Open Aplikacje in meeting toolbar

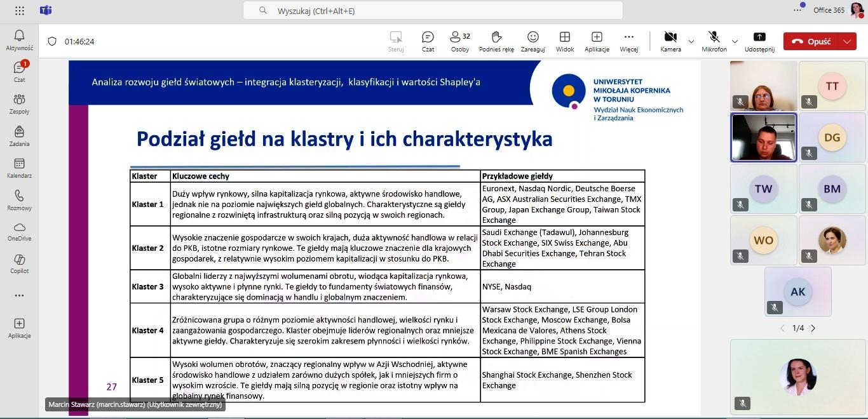597,41
